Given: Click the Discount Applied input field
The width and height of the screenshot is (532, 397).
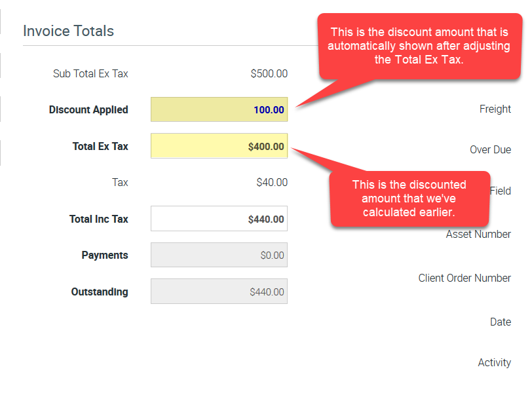Looking at the screenshot, I should 219,109.
